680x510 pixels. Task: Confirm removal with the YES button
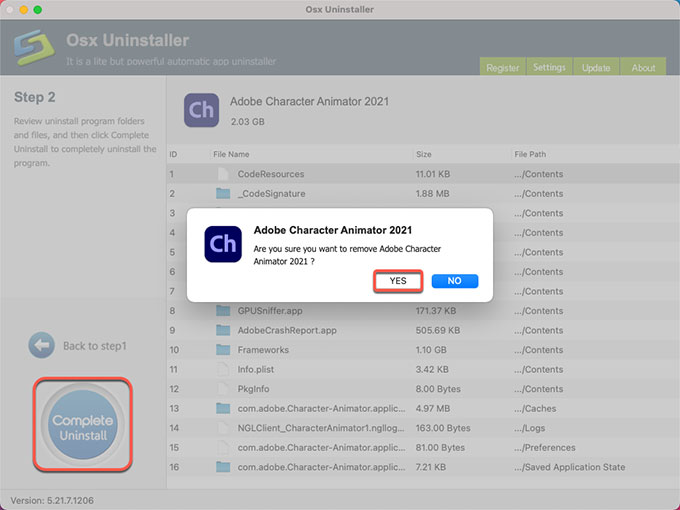coord(398,281)
